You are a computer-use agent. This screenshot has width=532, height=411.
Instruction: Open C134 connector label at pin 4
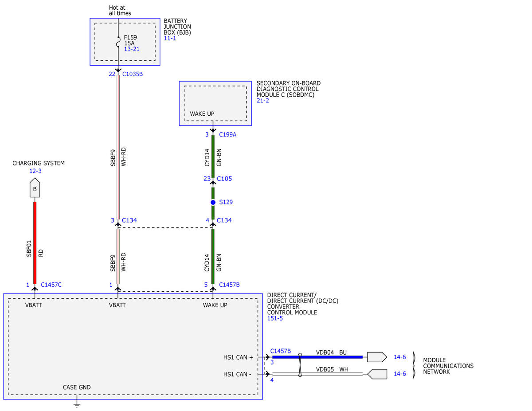(224, 220)
